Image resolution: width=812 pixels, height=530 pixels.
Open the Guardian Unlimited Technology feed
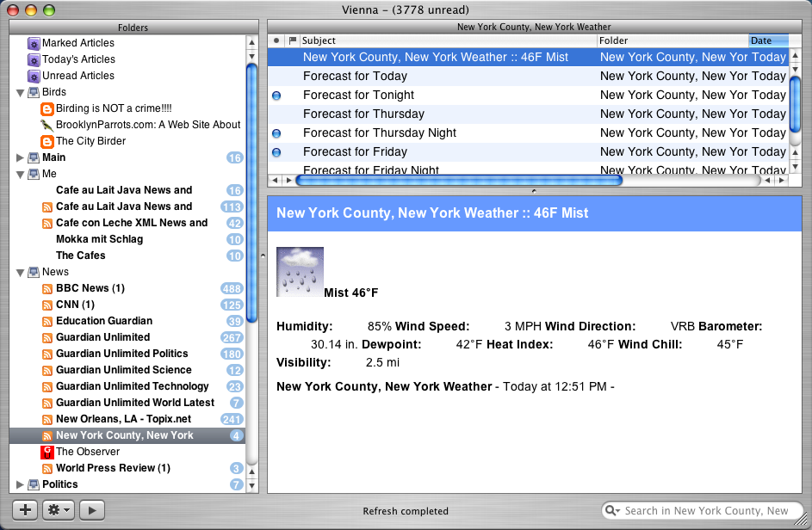click(x=132, y=386)
